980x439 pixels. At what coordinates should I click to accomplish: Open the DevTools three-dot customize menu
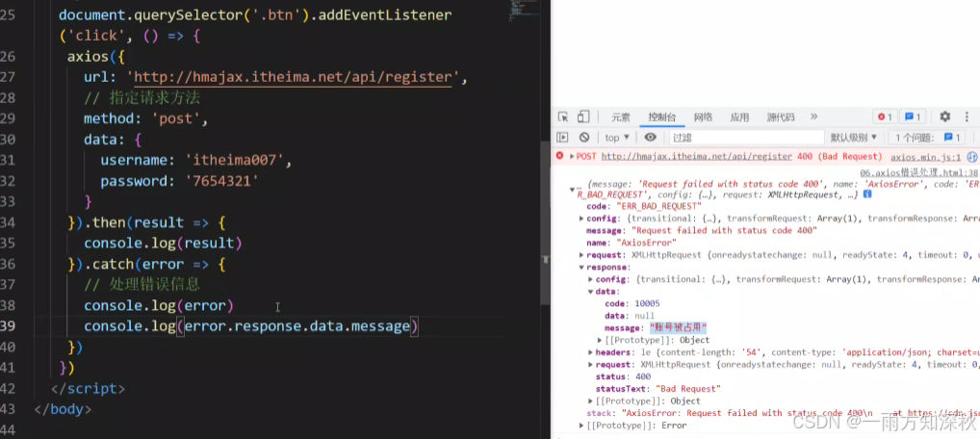[x=967, y=116]
